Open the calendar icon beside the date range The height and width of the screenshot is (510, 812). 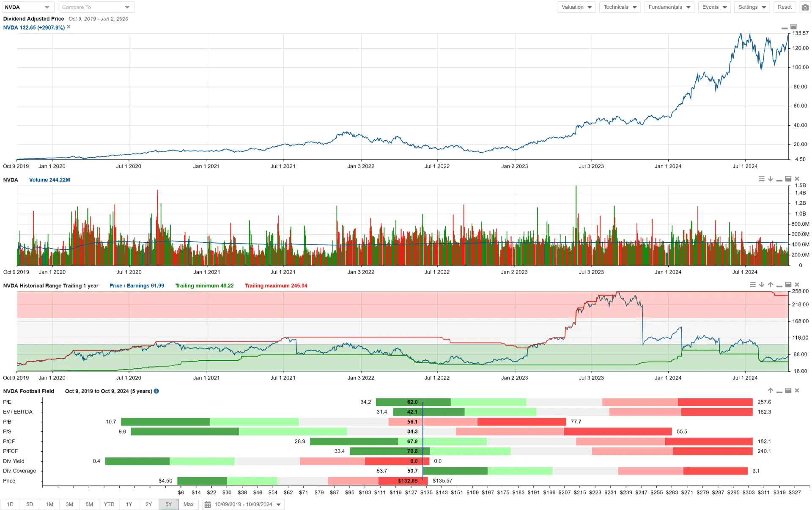pos(207,504)
